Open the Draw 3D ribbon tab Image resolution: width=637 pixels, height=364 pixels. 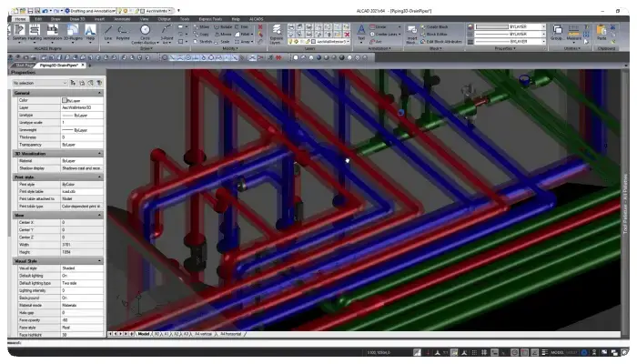point(77,19)
